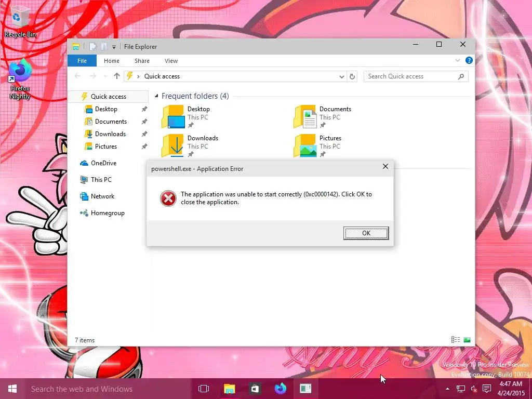Select the Desktop frequent folder icon
532x399 pixels.
coord(173,117)
